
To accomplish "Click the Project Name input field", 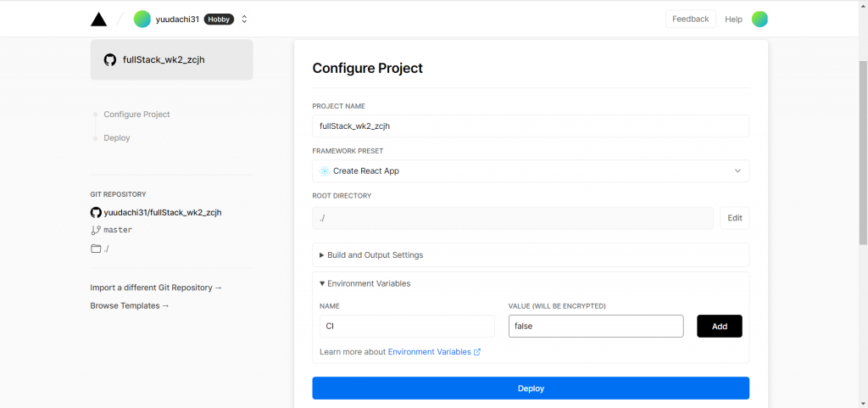I will (531, 126).
